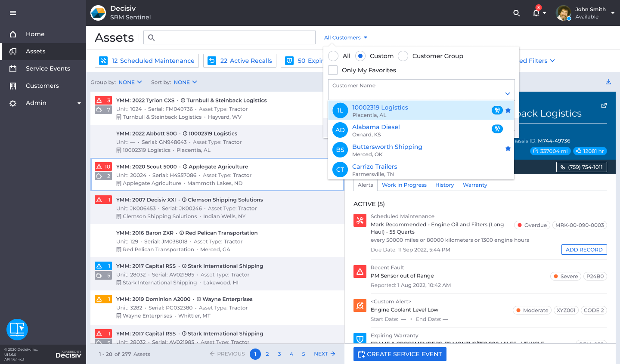Expand Customer Name combo box arrow

click(x=508, y=94)
